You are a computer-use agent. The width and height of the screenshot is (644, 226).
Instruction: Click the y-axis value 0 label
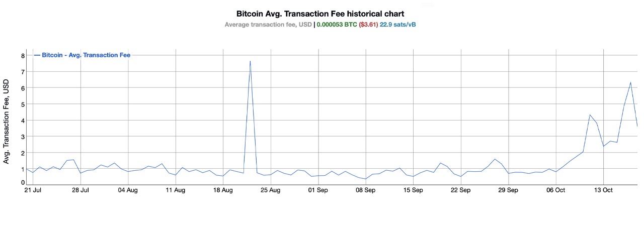[x=23, y=182]
